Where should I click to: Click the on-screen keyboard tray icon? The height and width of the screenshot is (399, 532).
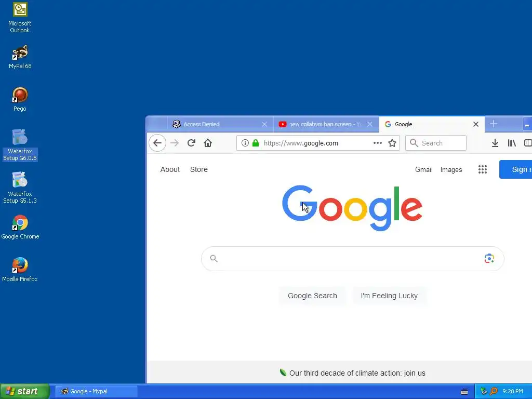click(464, 392)
